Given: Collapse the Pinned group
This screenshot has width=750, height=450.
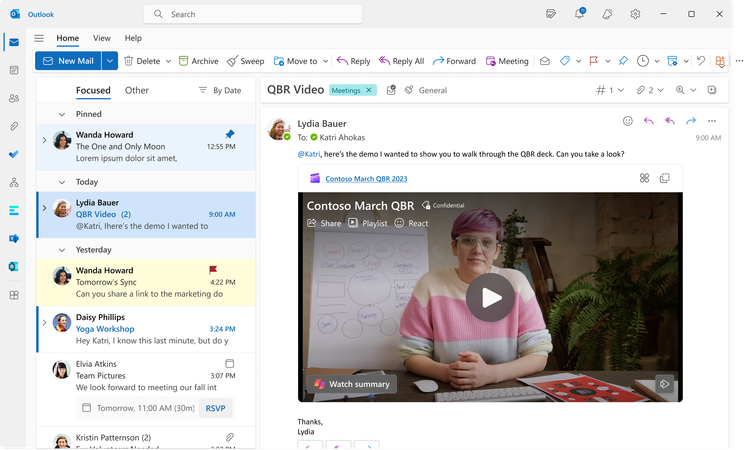Looking at the screenshot, I should point(62,114).
